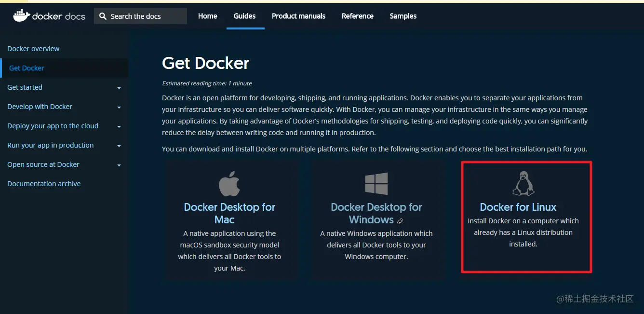Click the search magnifier icon
This screenshot has height=314, width=644.
click(x=103, y=16)
